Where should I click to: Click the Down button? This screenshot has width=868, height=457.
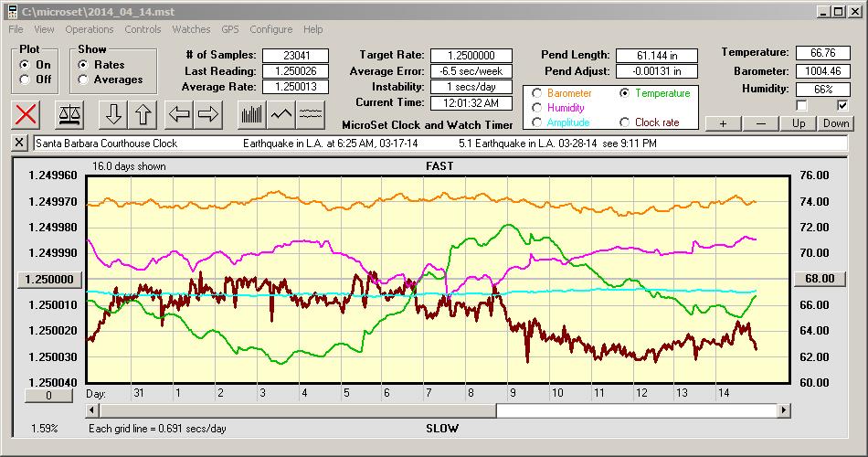835,123
